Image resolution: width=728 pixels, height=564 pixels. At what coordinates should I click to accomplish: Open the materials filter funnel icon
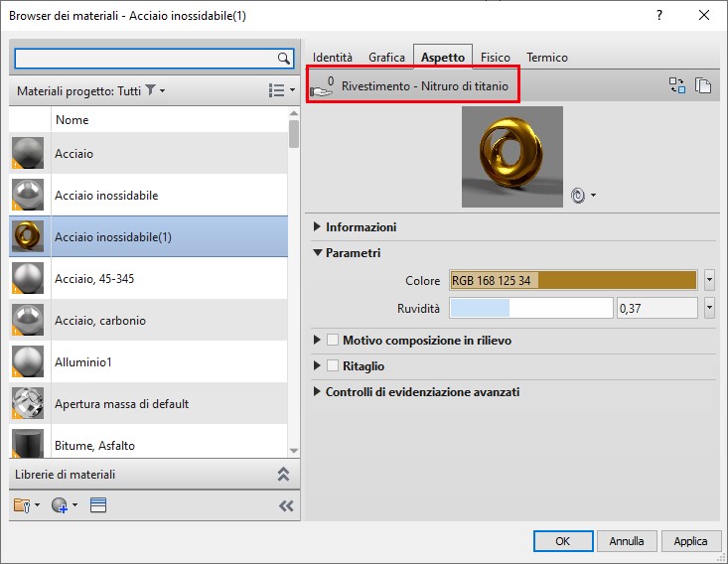[150, 89]
